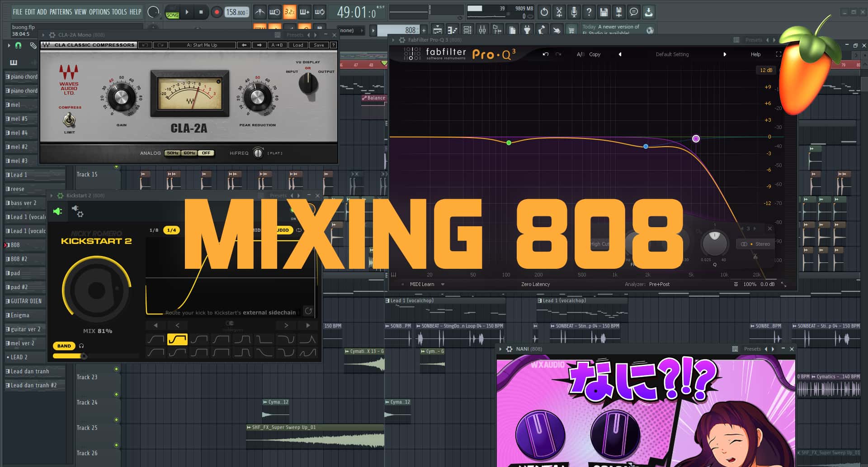
Task: Open the speech bubble project info icon
Action: [634, 12]
